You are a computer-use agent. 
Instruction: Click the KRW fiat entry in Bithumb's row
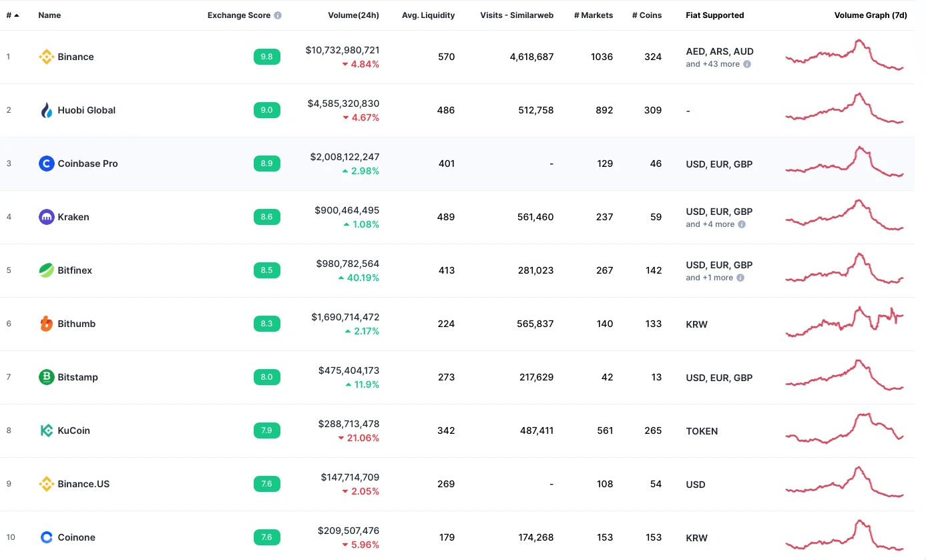click(696, 324)
